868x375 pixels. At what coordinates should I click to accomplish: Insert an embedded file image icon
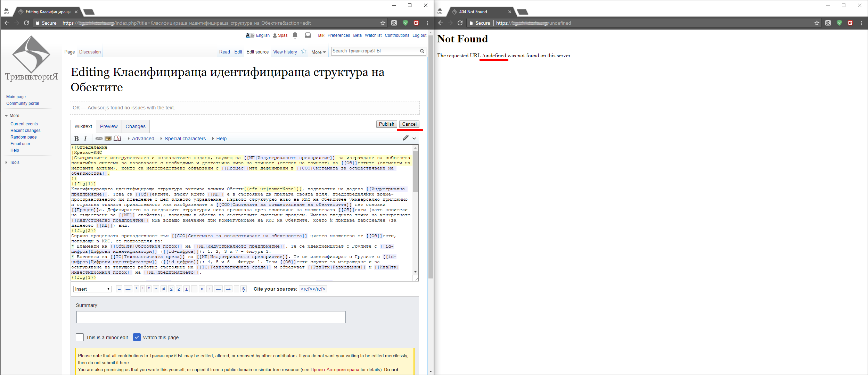coord(108,139)
